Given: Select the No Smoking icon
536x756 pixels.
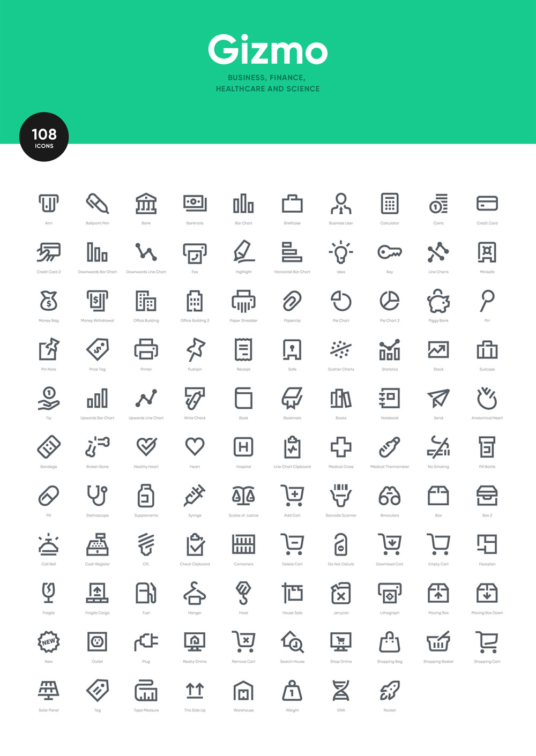Looking at the screenshot, I should click(x=438, y=447).
